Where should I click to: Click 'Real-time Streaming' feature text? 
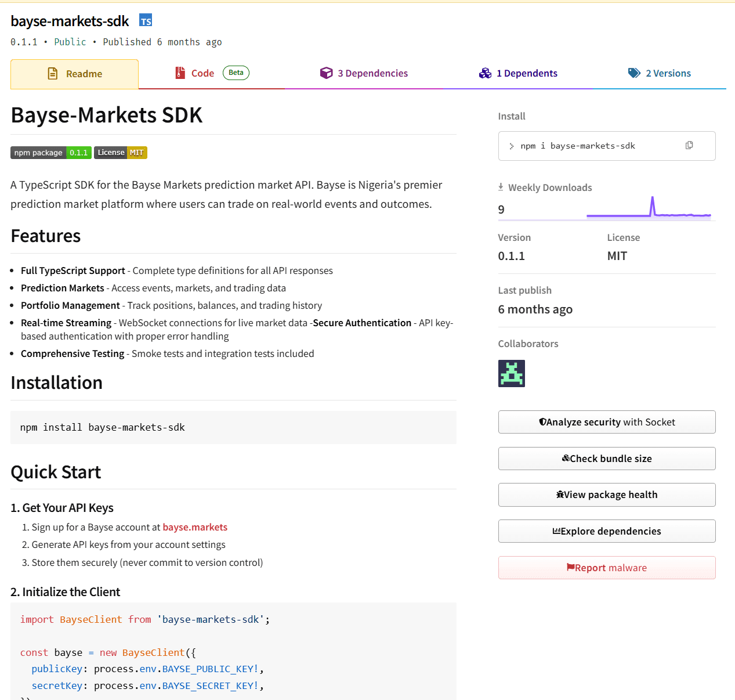click(x=66, y=323)
